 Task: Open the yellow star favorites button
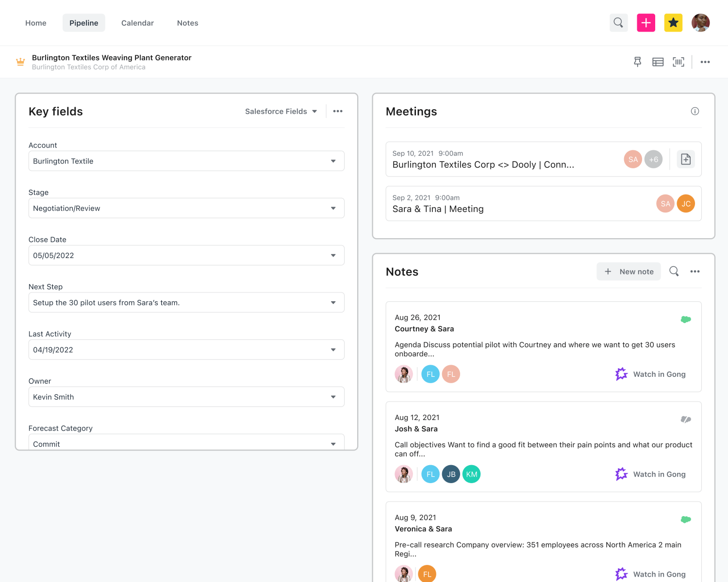pos(673,23)
